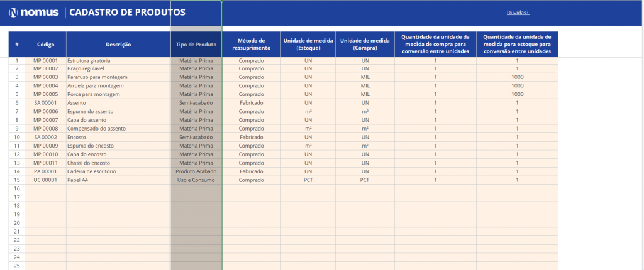Click row number 16 in the table
This screenshot has height=270, width=644.
point(16,188)
